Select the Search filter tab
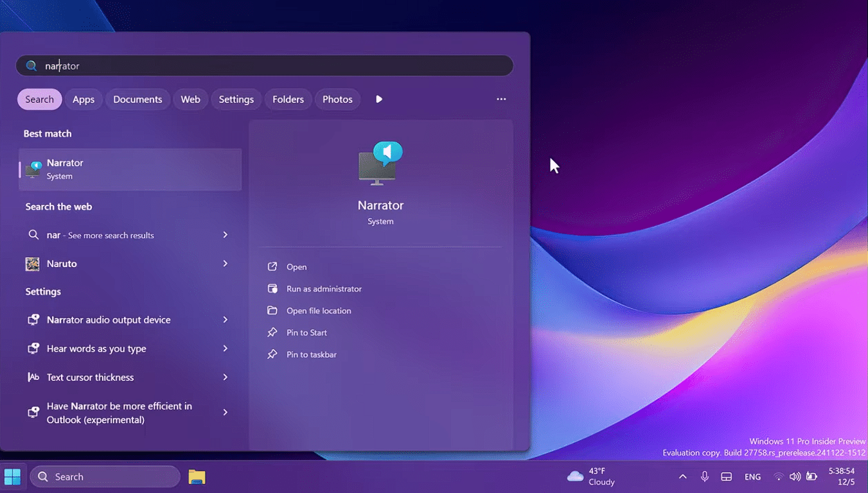The width and height of the screenshot is (868, 493). pos(40,99)
